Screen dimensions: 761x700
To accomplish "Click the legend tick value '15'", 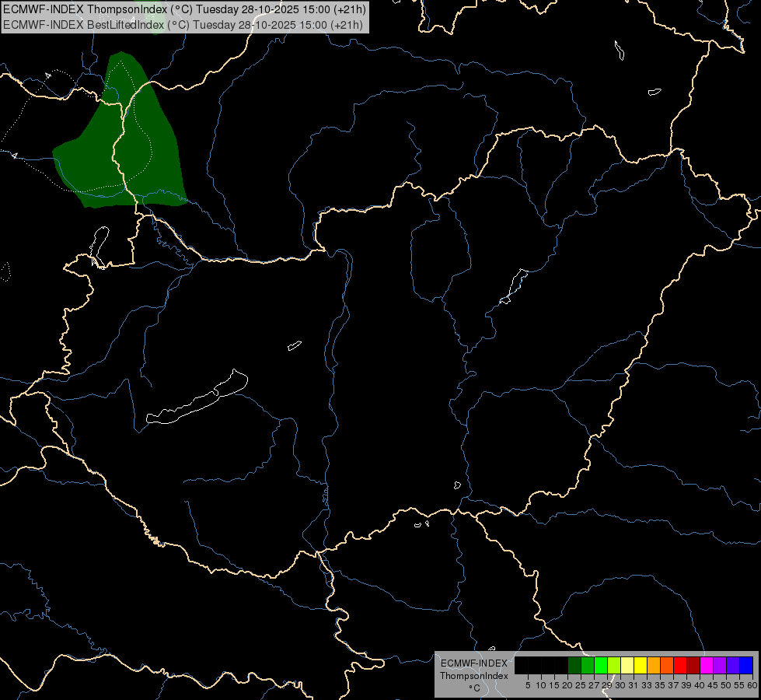I will click(554, 685).
